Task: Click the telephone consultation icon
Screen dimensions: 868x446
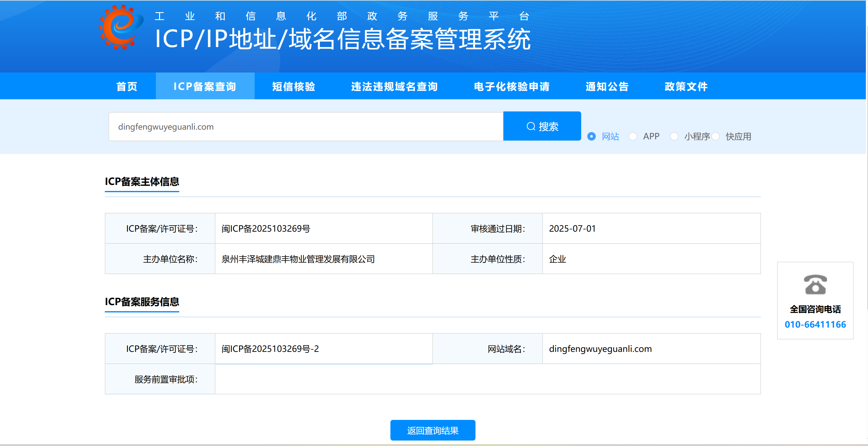Action: point(815,284)
